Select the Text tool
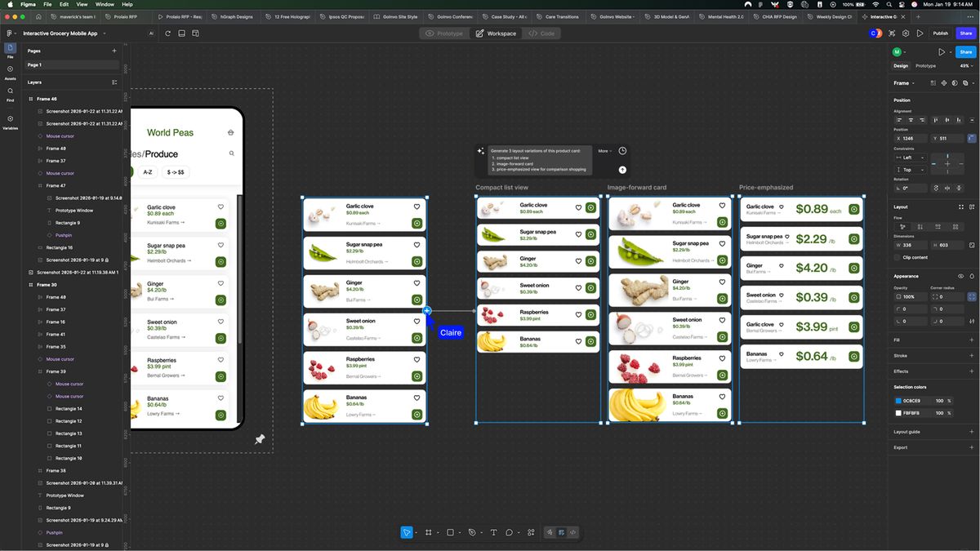 tap(493, 532)
